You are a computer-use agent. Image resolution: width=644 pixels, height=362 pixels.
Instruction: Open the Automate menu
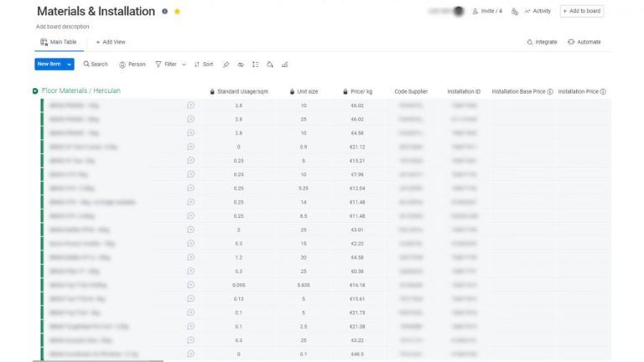[x=584, y=42]
